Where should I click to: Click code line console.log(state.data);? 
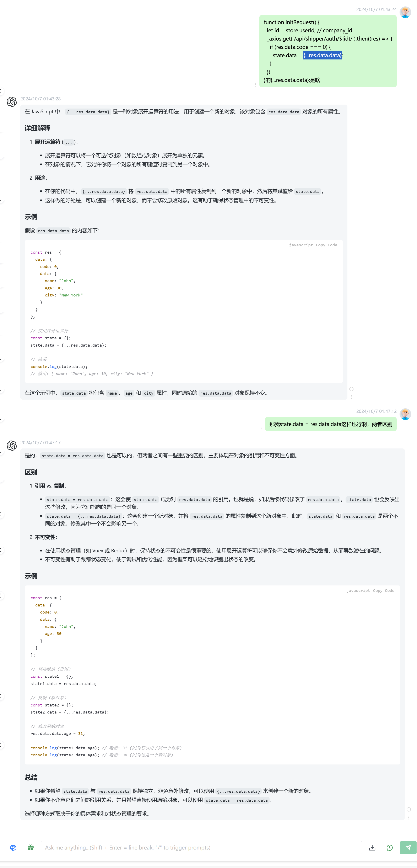point(59,367)
